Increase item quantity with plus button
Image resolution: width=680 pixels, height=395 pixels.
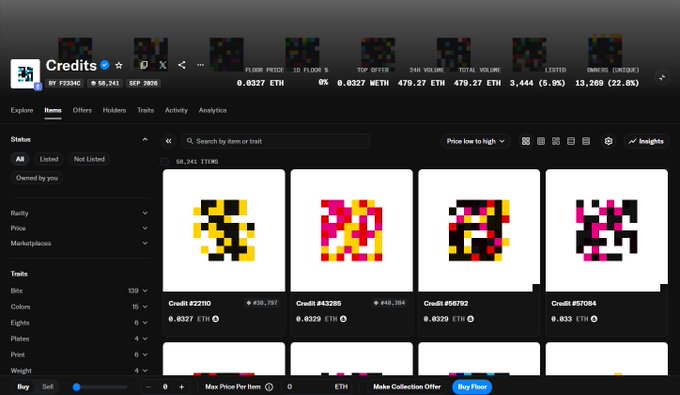[x=182, y=387]
